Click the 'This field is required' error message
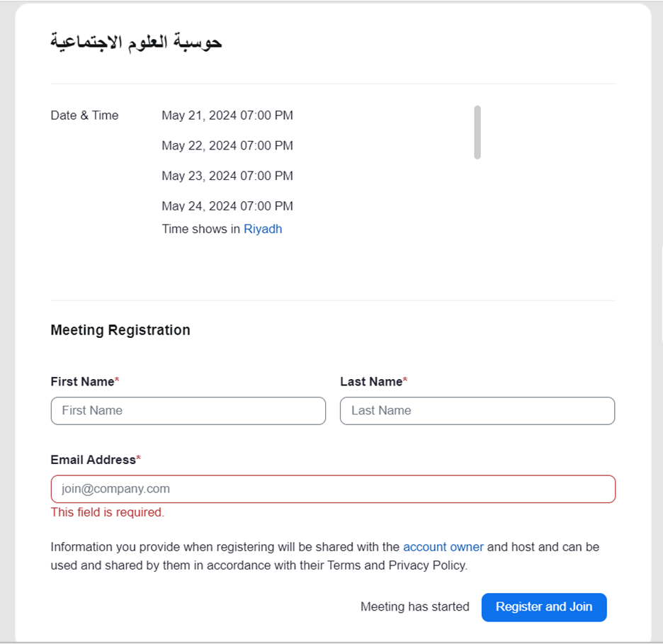663x644 pixels. click(108, 512)
